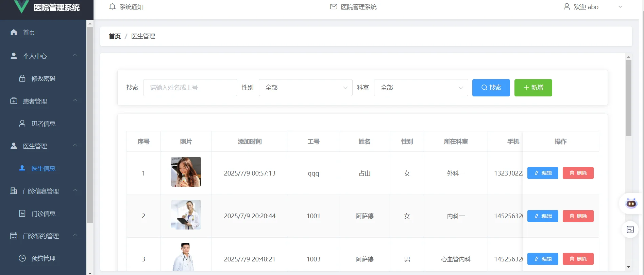Collapse the 门诊预约管理 menu chevron
The image size is (644, 275).
click(75, 235)
